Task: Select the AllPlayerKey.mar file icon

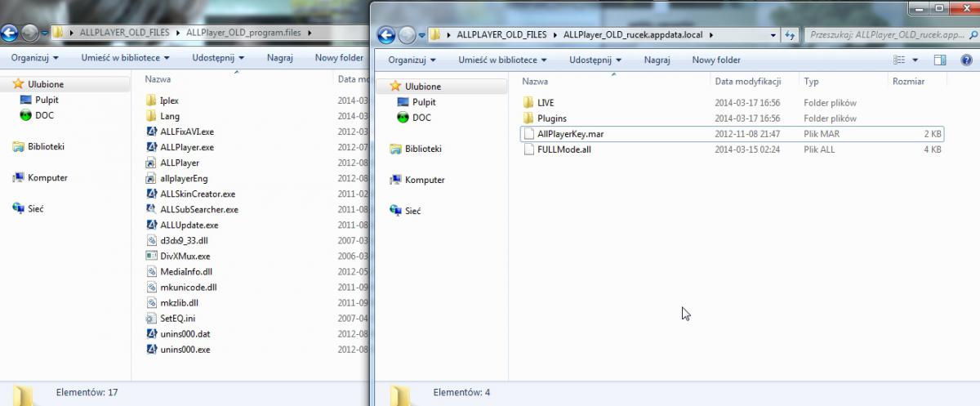Action: coord(528,134)
